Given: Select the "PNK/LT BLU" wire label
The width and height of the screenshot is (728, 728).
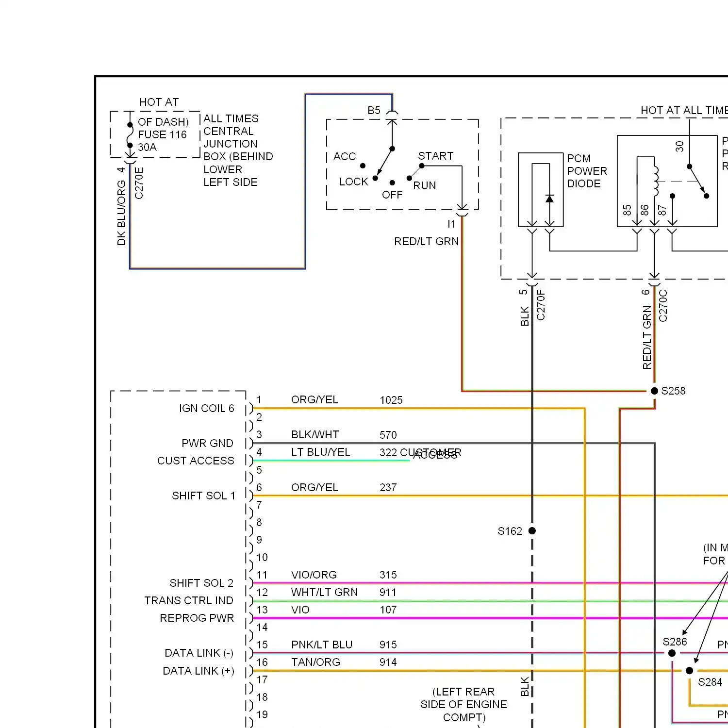Looking at the screenshot, I should point(321,645).
